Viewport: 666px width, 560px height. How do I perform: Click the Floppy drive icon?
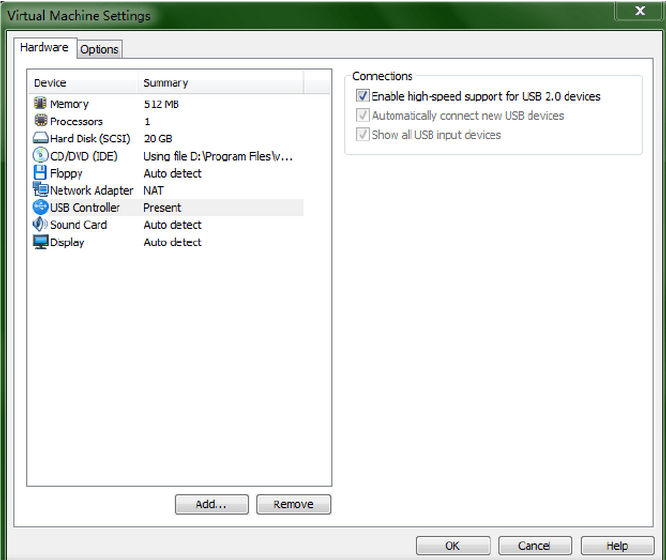coord(40,173)
